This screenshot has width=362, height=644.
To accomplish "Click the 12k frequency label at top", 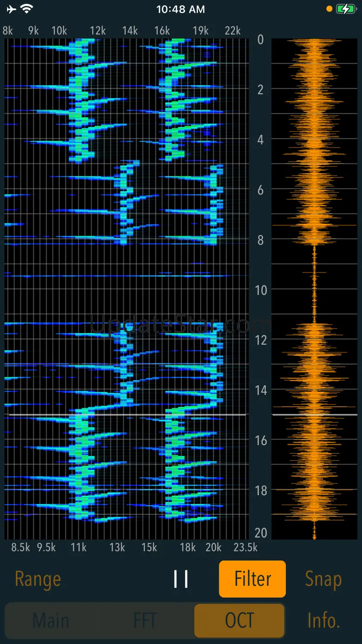I will 98,31.
